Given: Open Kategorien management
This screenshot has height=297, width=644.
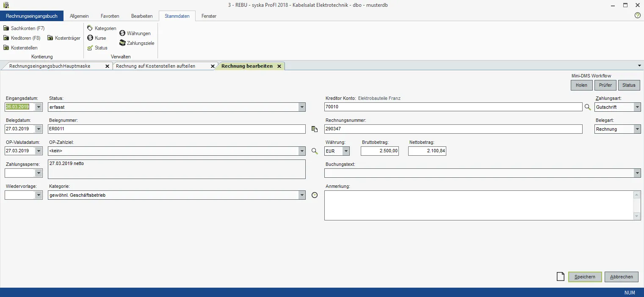Looking at the screenshot, I should (x=102, y=28).
